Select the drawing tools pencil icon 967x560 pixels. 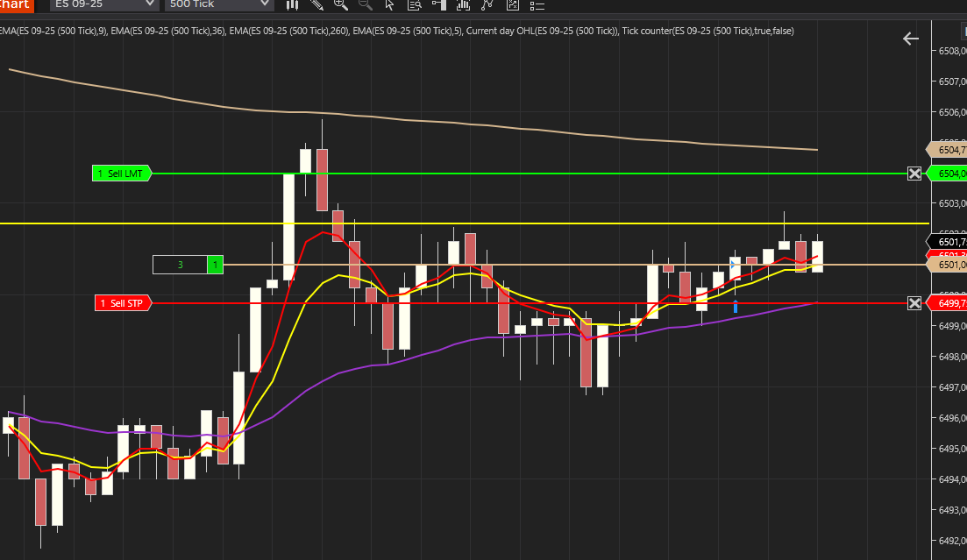pyautogui.click(x=316, y=5)
